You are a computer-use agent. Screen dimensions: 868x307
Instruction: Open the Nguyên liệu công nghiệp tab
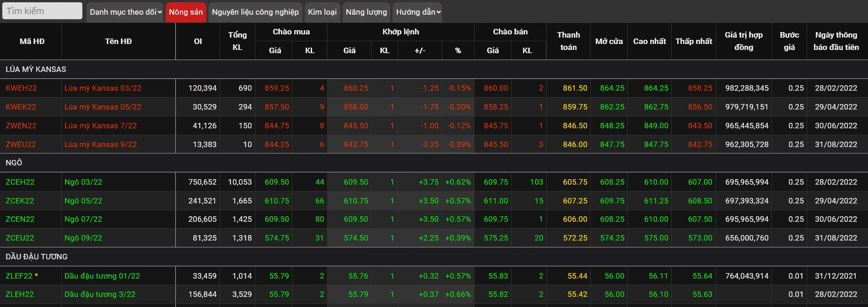pos(255,12)
